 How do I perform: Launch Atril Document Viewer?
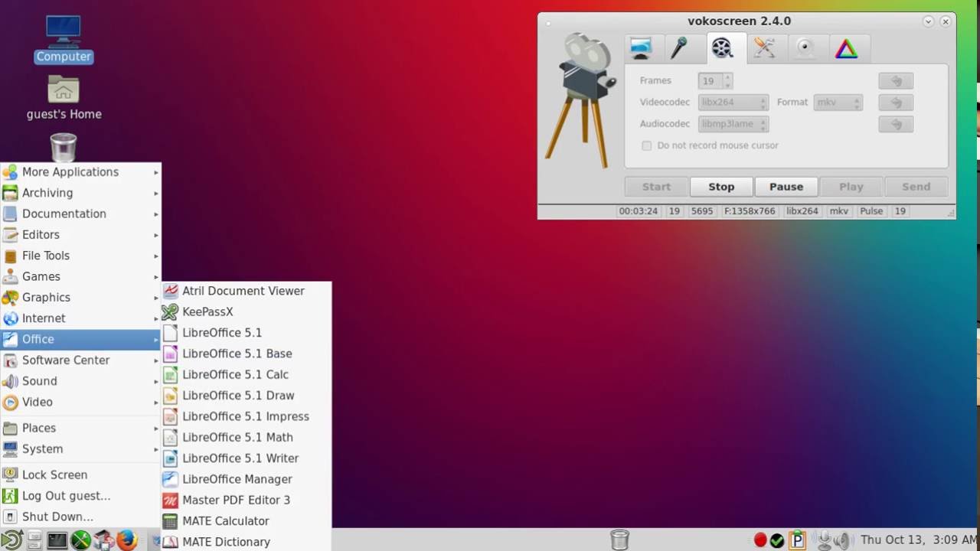[x=246, y=291]
